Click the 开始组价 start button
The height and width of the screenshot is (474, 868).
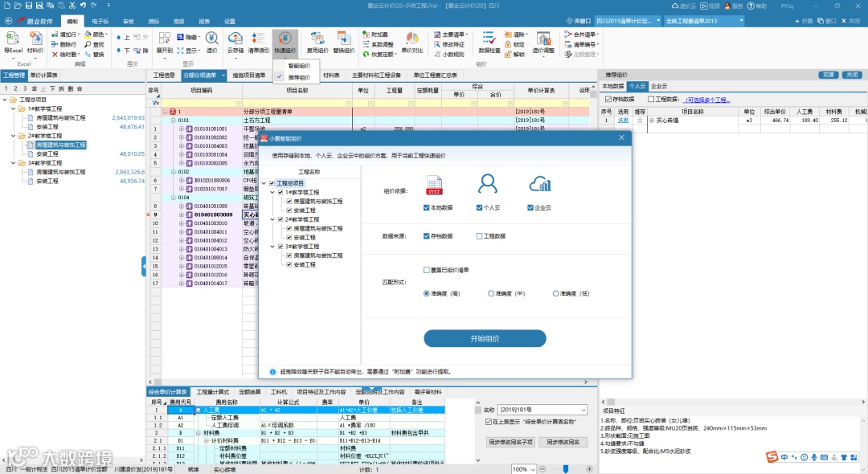tap(485, 338)
